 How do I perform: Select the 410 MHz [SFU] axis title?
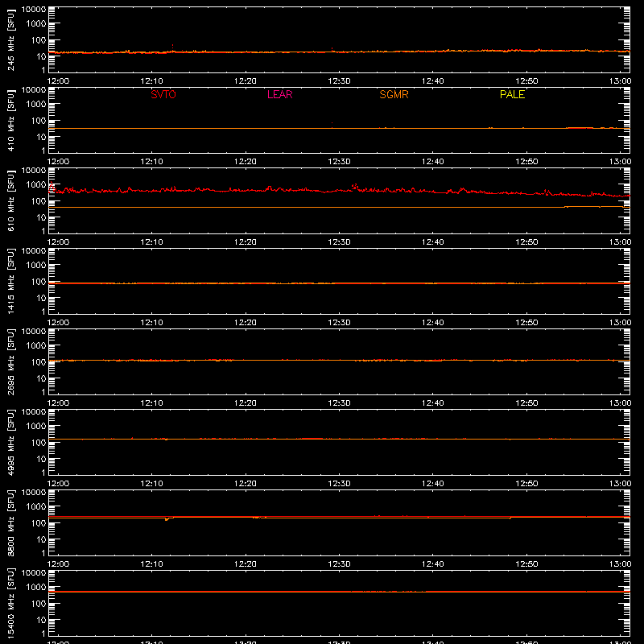click(x=10, y=120)
